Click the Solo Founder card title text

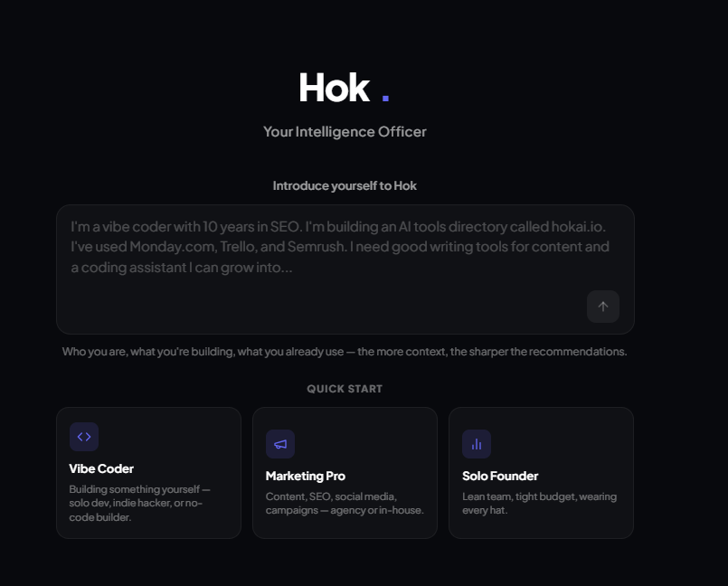pyautogui.click(x=500, y=476)
